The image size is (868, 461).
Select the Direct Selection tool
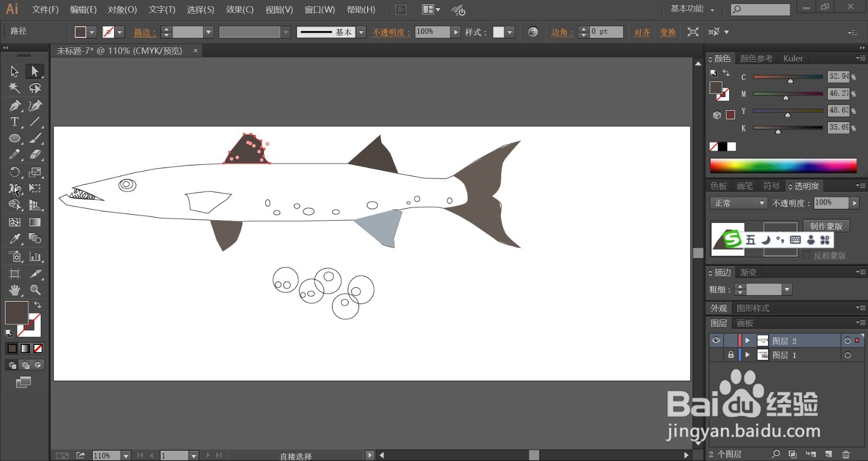point(35,71)
